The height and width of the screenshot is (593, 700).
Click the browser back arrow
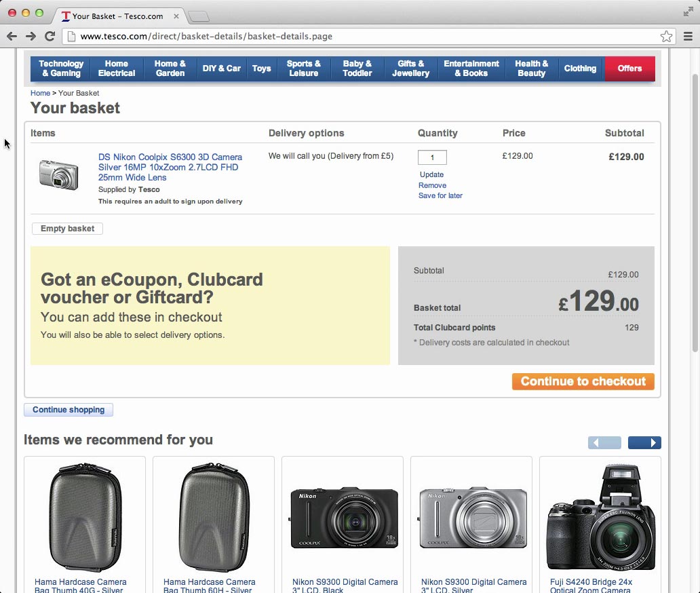12,36
